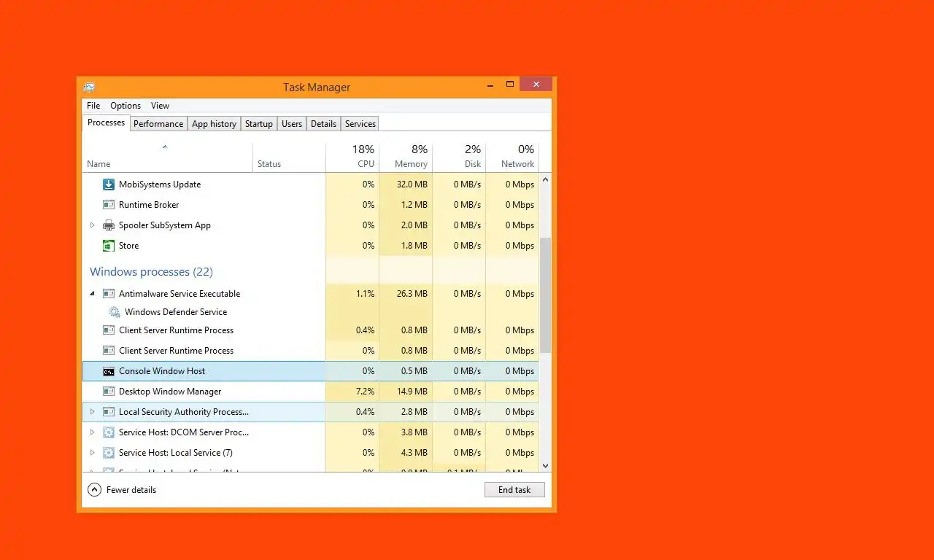The height and width of the screenshot is (560, 934).
Task: Click the scrollbar up arrow
Action: tap(545, 179)
